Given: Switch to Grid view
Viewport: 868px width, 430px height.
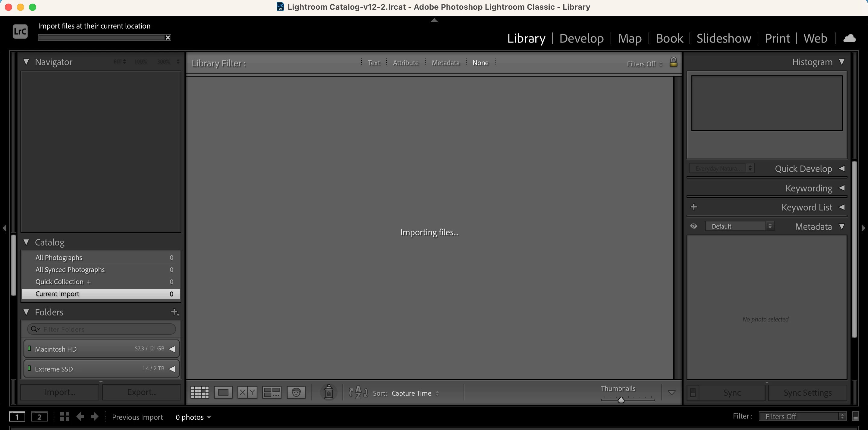Looking at the screenshot, I should tap(200, 392).
